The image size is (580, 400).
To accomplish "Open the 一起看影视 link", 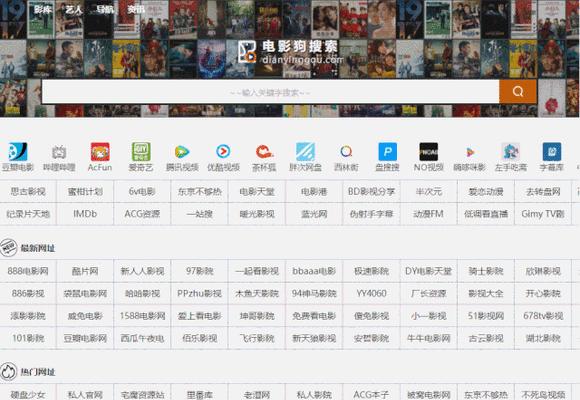I will [x=257, y=271].
